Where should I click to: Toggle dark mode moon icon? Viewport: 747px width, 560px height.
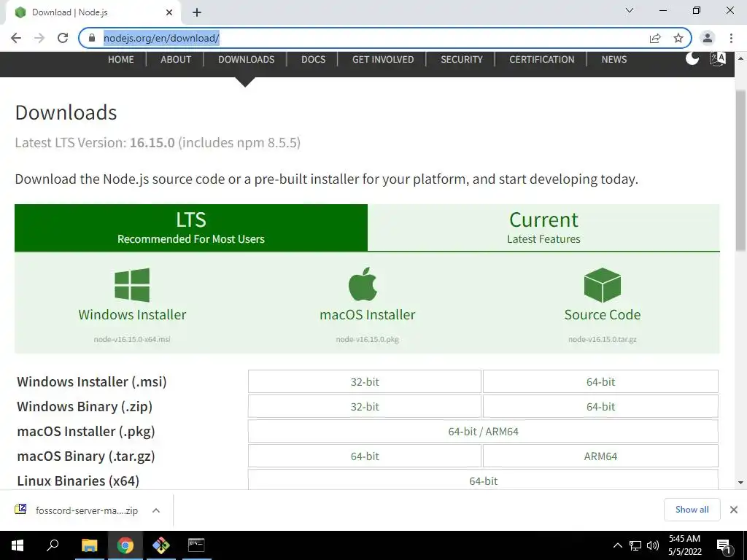point(692,58)
